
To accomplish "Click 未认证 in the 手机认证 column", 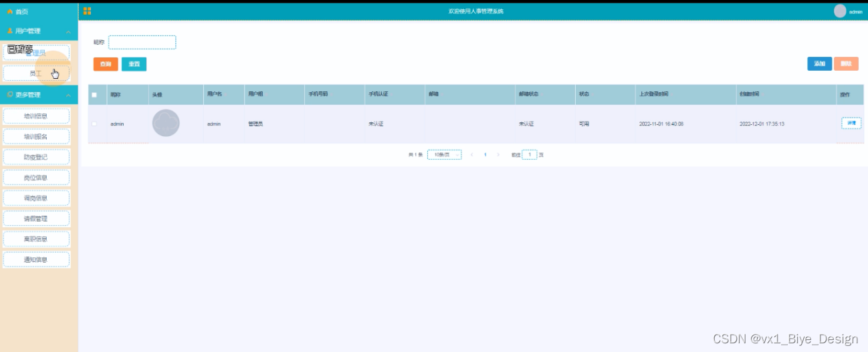I will pyautogui.click(x=376, y=124).
